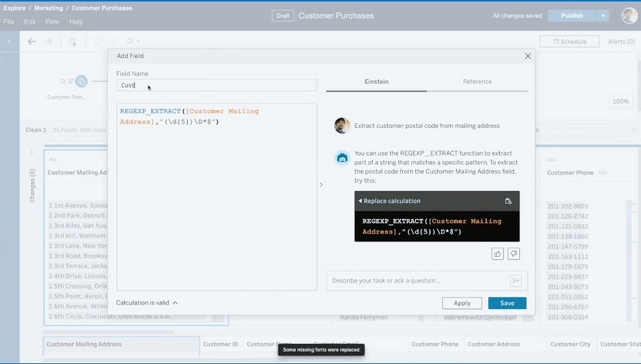Click the Schedule button
The width and height of the screenshot is (641, 364).
569,42
